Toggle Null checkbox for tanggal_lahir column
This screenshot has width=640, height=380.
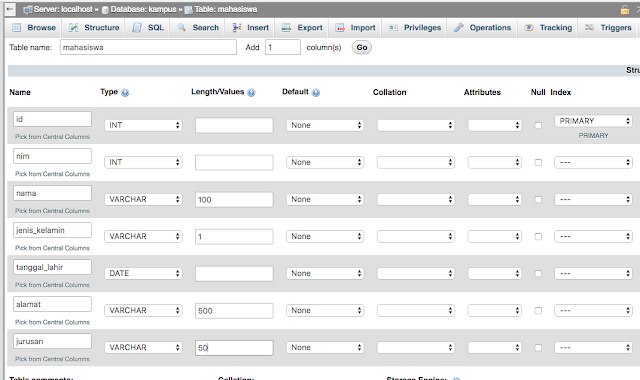538,273
